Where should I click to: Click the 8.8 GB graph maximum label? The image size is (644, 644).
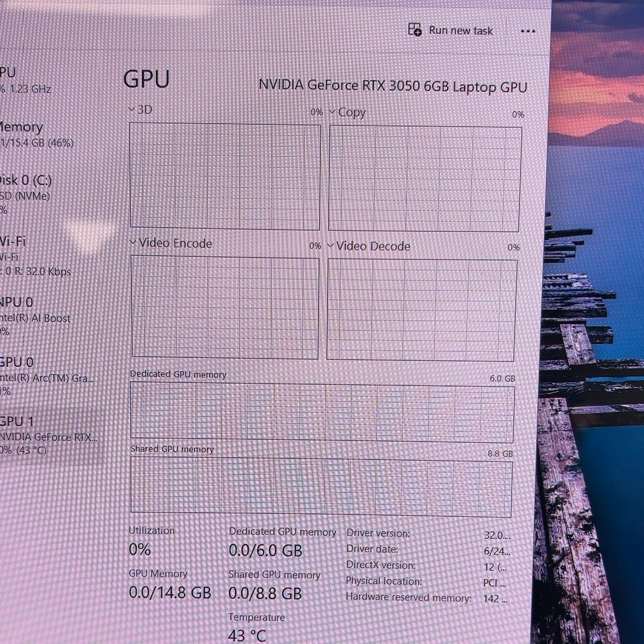pos(500,453)
